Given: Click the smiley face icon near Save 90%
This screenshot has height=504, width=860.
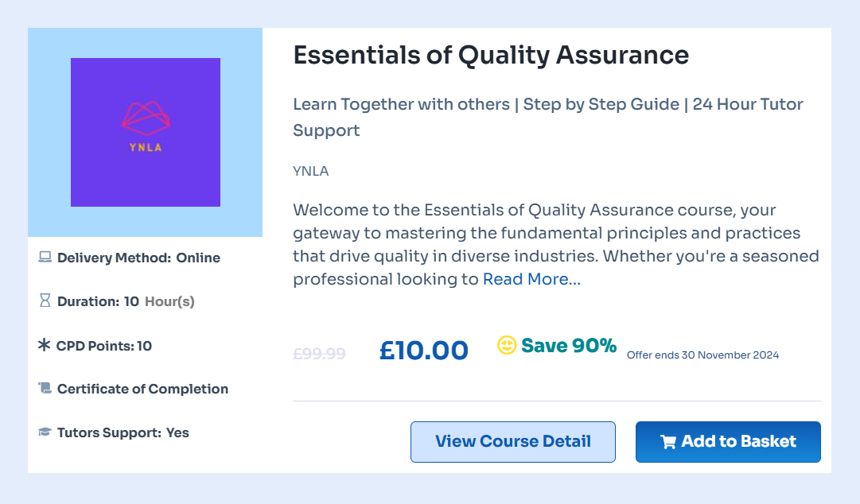Looking at the screenshot, I should (x=507, y=345).
